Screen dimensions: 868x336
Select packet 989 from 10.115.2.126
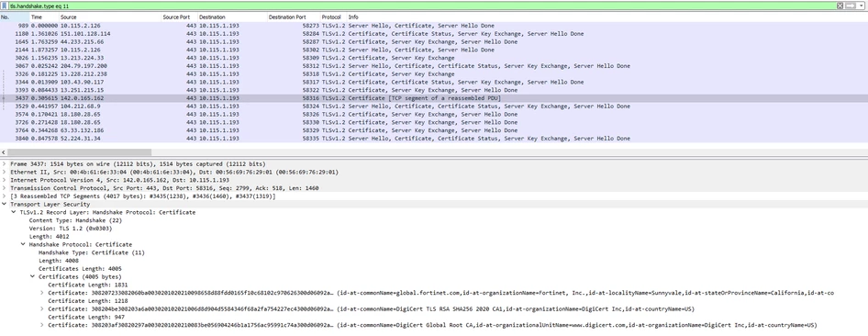pyautogui.click(x=433, y=26)
